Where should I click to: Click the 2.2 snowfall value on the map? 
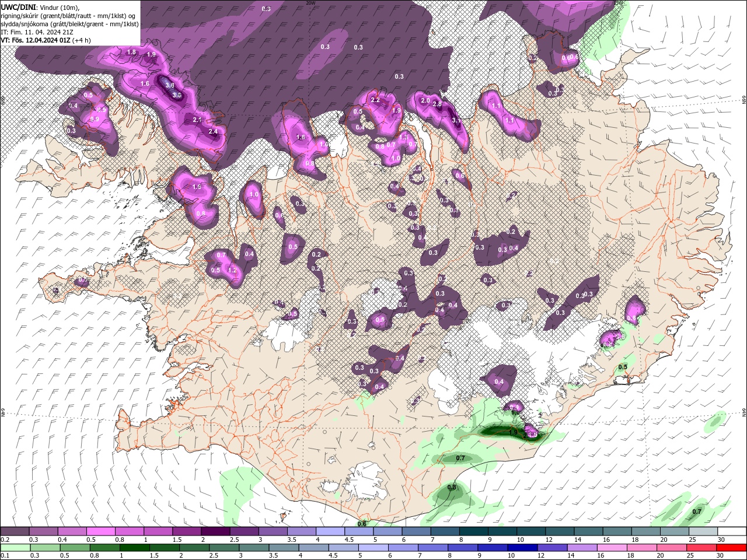(375, 100)
